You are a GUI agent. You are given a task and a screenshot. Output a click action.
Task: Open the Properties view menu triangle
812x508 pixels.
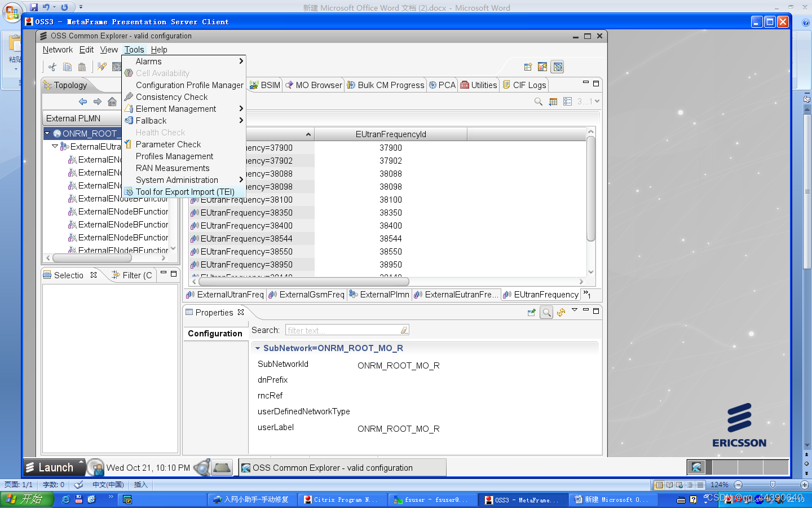coord(575,310)
